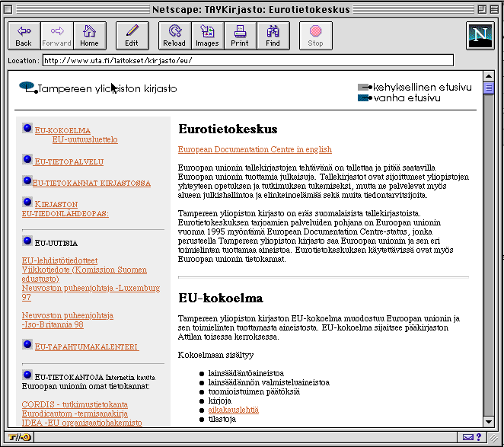The width and height of the screenshot is (504, 447).
Task: Click blue ball beside EU-TIETOKANNAT KIRJASTOSSA
Action: [x=27, y=180]
